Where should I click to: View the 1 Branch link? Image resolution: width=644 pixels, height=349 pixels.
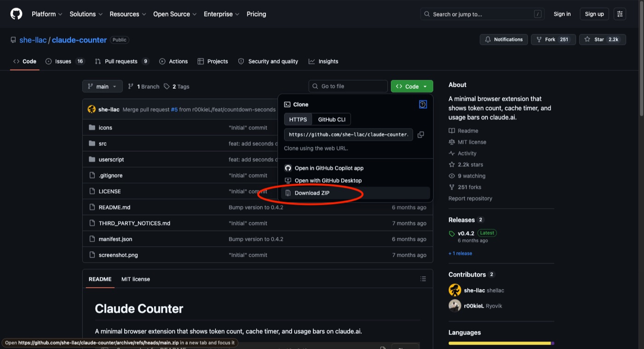pos(144,87)
